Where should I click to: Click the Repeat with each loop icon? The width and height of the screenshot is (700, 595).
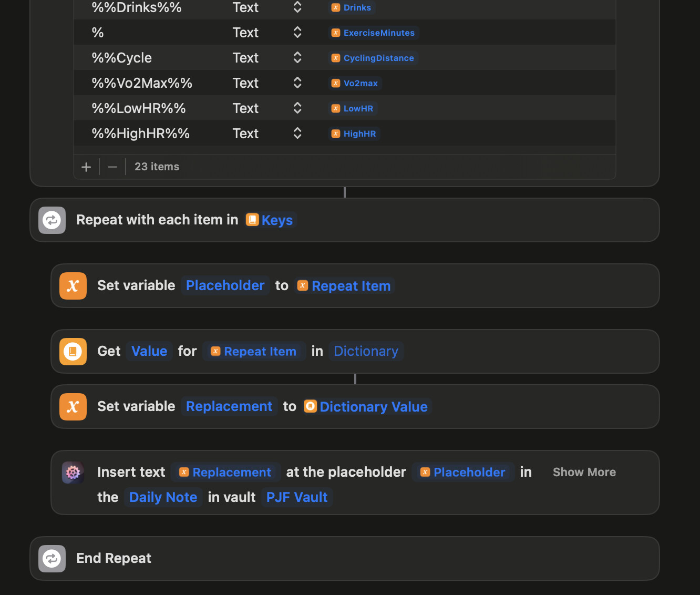(x=52, y=220)
